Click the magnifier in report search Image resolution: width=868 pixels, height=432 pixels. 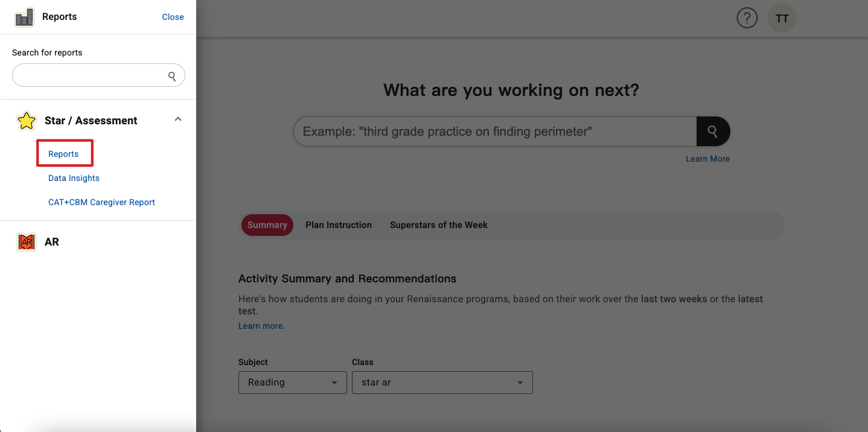[x=172, y=76]
